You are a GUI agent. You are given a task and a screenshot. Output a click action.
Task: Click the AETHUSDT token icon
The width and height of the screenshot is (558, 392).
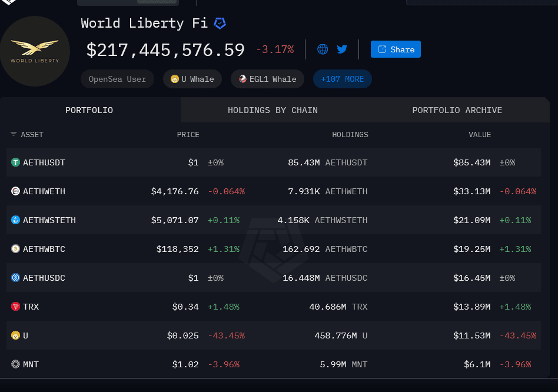click(x=15, y=162)
